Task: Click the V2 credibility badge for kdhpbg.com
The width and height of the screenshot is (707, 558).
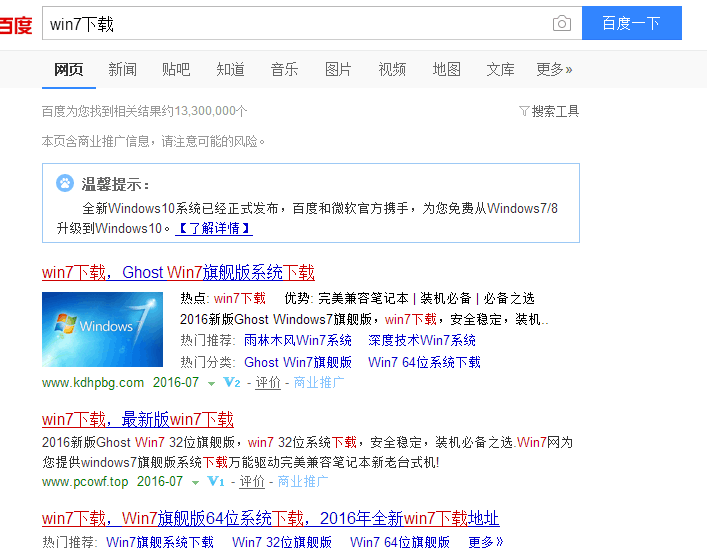Action: [x=232, y=383]
